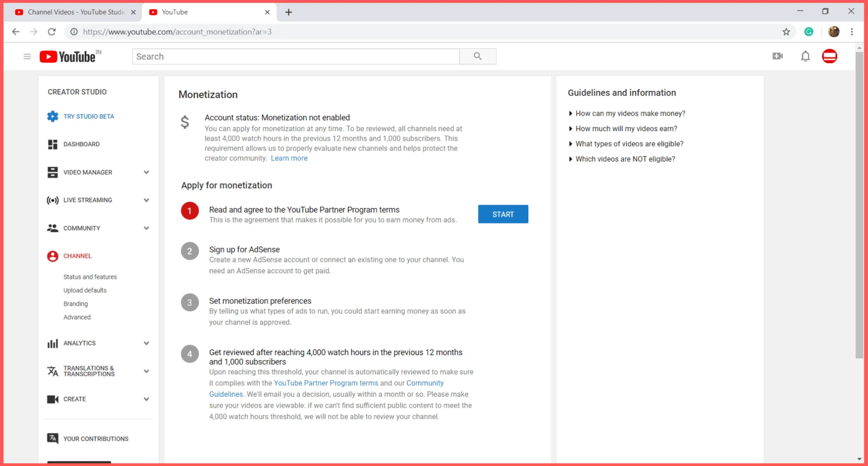This screenshot has height=466, width=868.
Task: Go back with the browser back arrow
Action: coord(16,32)
